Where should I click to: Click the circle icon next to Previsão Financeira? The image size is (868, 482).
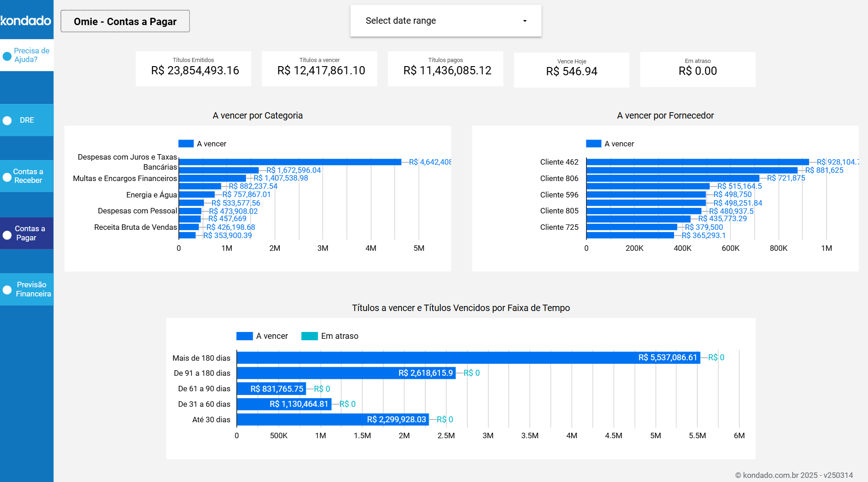(7, 290)
